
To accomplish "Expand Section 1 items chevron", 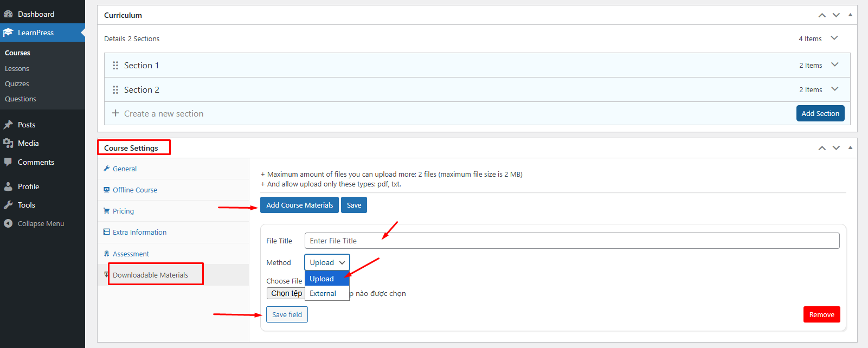I will (834, 65).
